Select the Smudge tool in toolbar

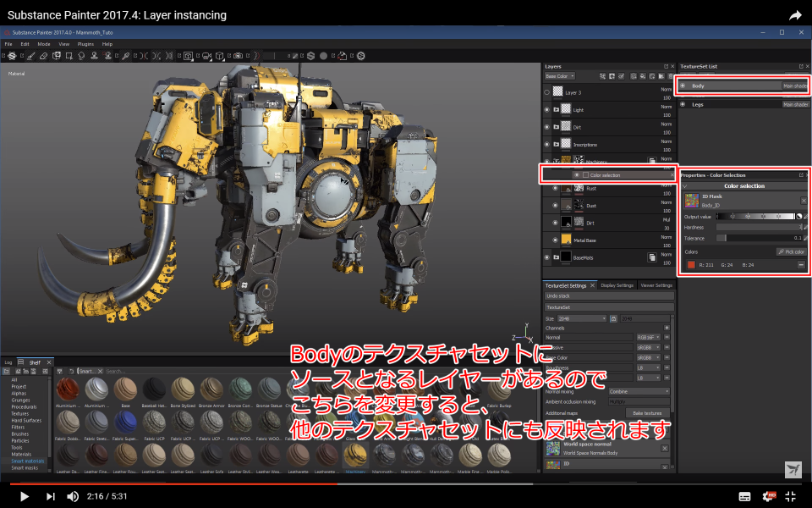[x=81, y=56]
